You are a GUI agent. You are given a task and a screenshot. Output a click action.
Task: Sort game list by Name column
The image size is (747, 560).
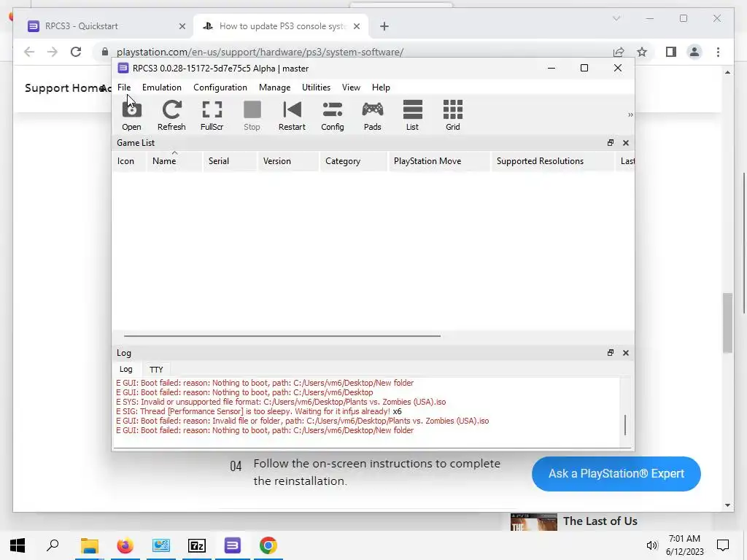pos(174,161)
